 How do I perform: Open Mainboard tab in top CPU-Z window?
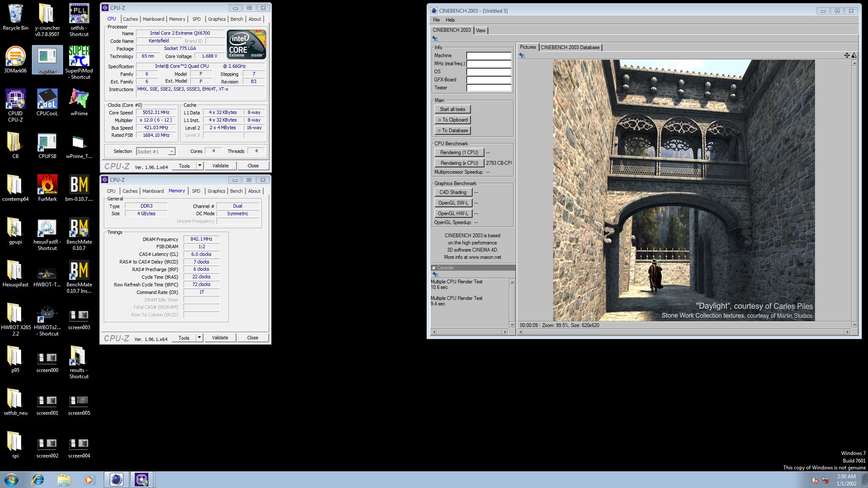[153, 19]
